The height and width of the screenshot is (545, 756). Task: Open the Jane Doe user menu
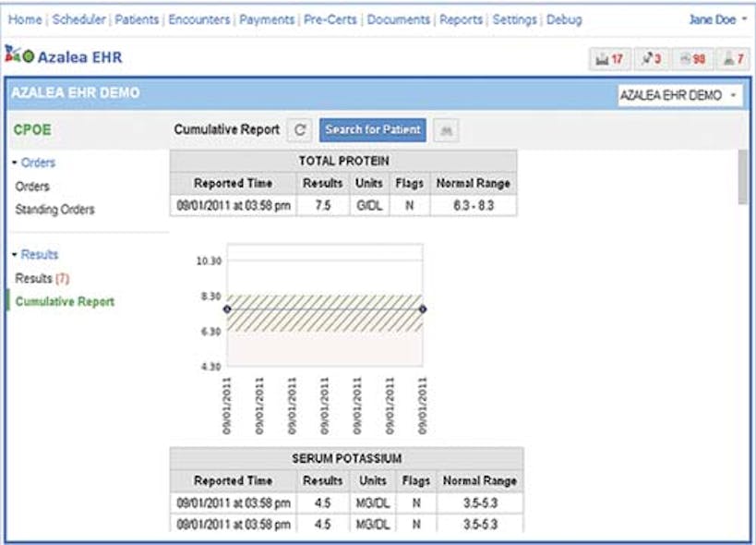[718, 19]
